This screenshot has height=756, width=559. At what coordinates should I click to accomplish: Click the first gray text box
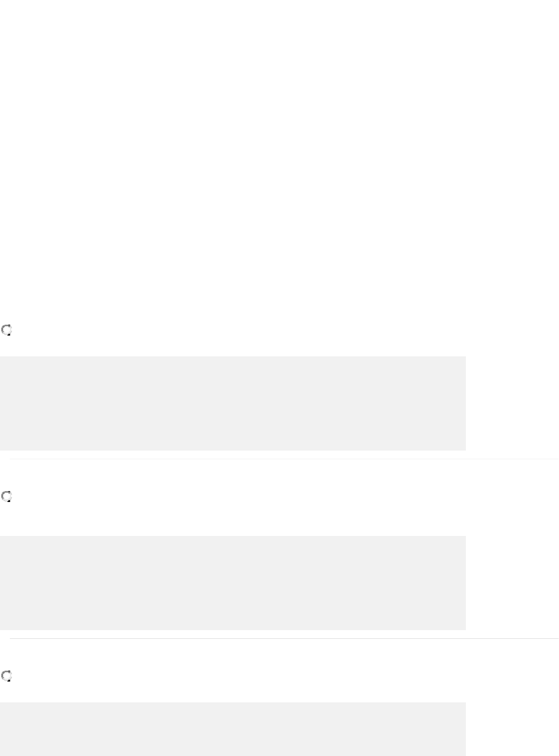[233, 403]
